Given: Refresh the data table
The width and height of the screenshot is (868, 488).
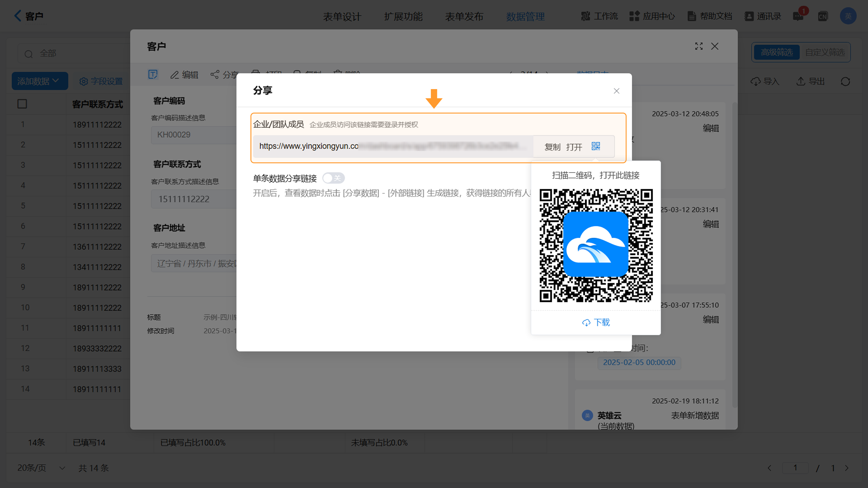Looking at the screenshot, I should [845, 82].
